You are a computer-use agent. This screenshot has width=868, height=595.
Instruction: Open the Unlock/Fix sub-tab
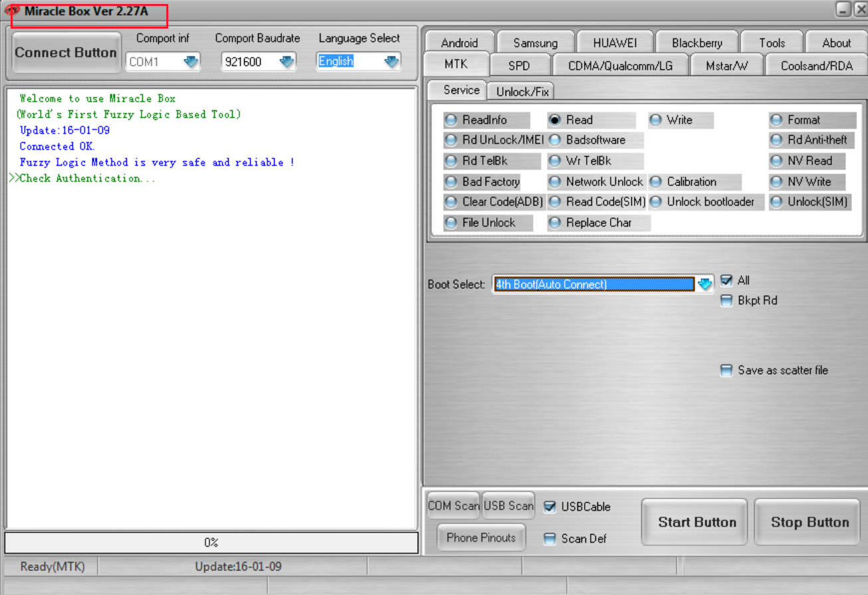[523, 92]
